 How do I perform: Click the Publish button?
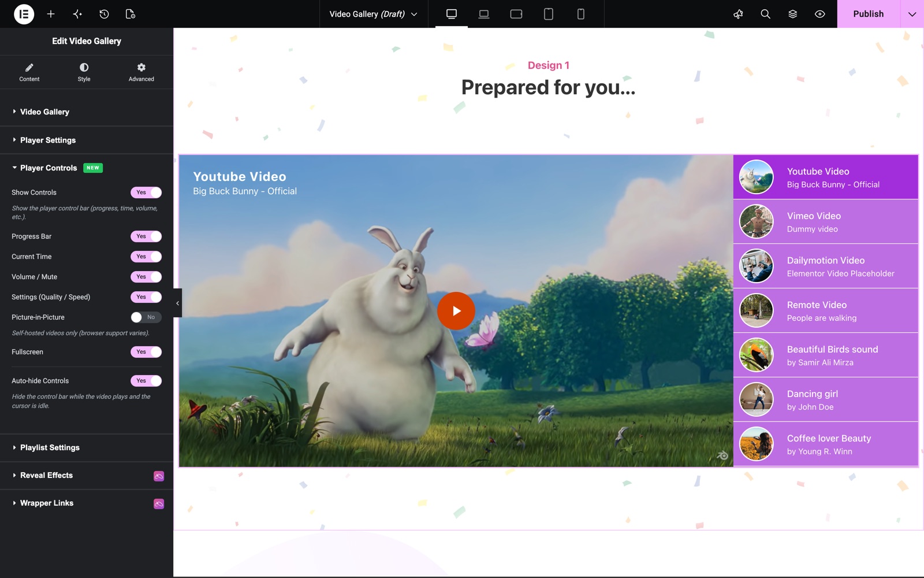(869, 14)
